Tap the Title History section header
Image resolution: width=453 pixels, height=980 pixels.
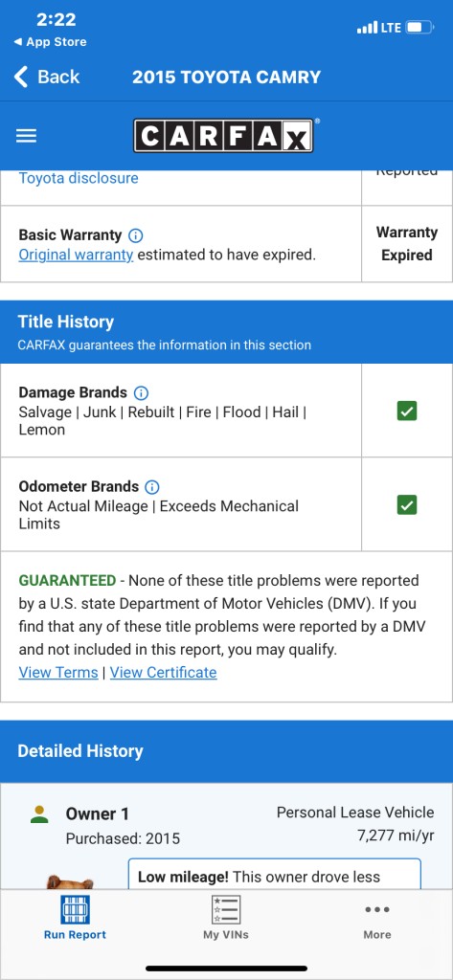(x=226, y=332)
